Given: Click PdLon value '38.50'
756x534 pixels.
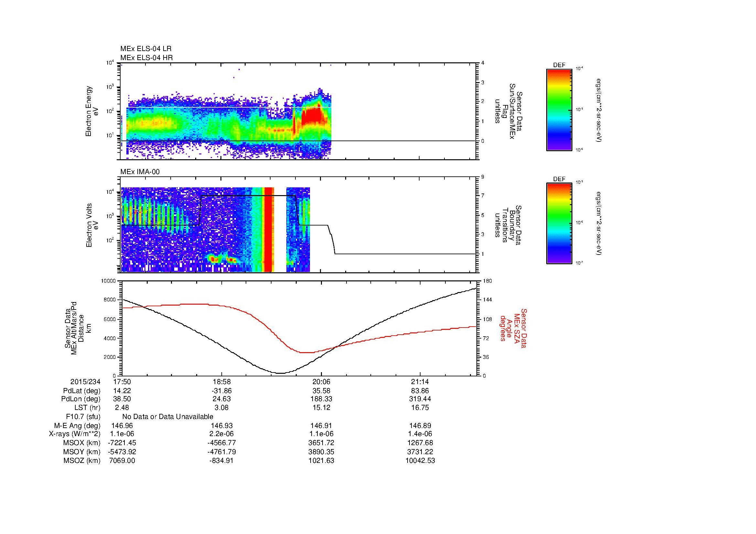Looking at the screenshot, I should pyautogui.click(x=122, y=399).
